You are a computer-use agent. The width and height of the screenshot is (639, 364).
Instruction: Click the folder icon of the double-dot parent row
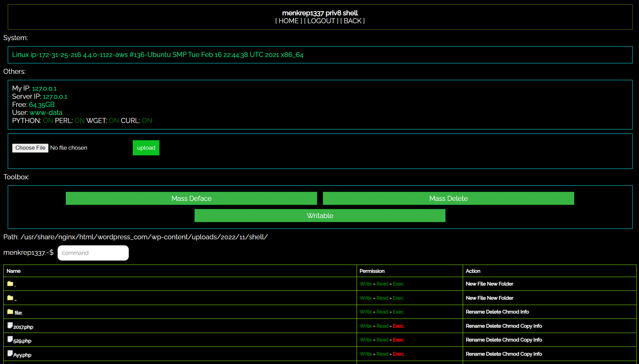(x=10, y=298)
